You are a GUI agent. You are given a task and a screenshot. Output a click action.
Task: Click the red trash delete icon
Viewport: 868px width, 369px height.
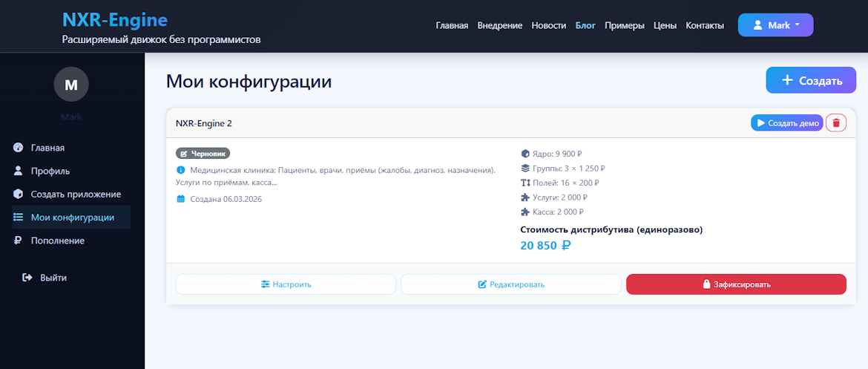(836, 123)
